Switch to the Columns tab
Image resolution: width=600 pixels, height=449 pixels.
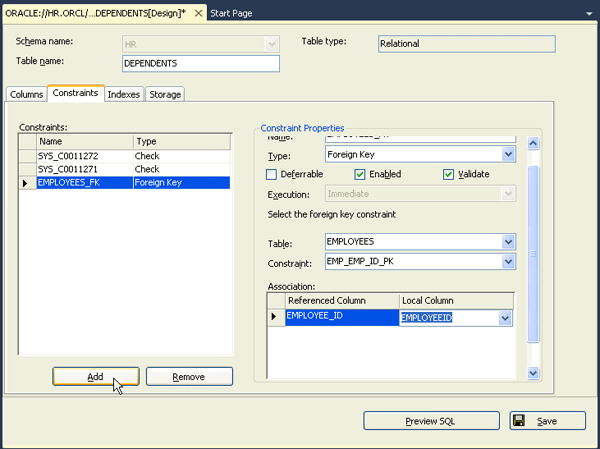(27, 94)
